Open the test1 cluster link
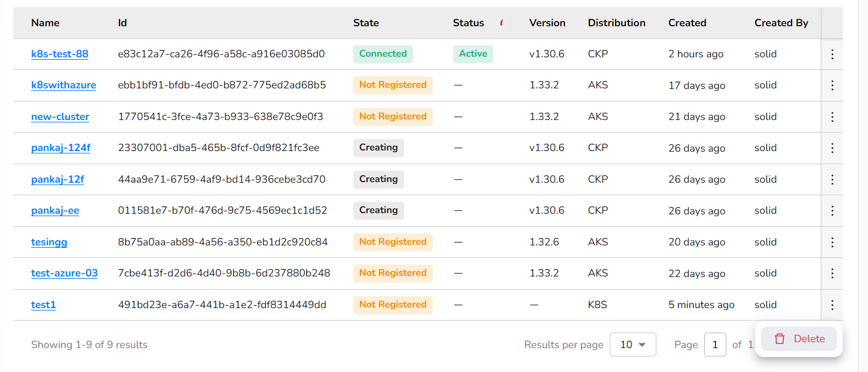The height and width of the screenshot is (372, 868). 44,305
